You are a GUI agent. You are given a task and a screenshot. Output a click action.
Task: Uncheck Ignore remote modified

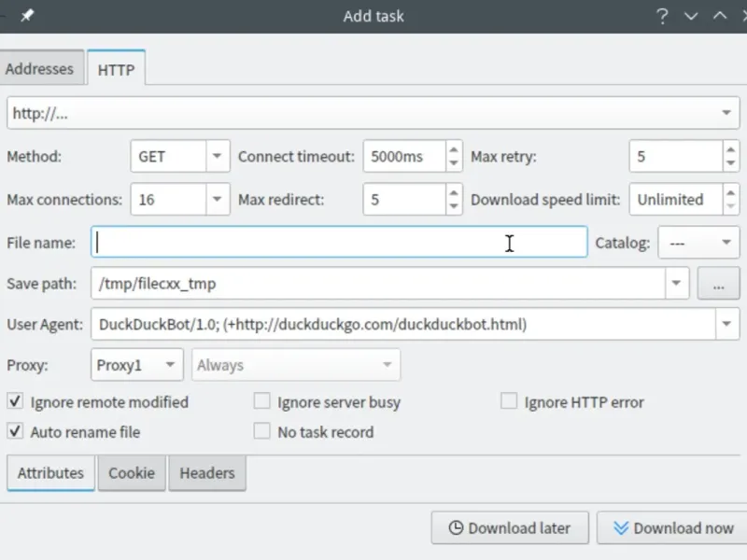click(x=16, y=402)
